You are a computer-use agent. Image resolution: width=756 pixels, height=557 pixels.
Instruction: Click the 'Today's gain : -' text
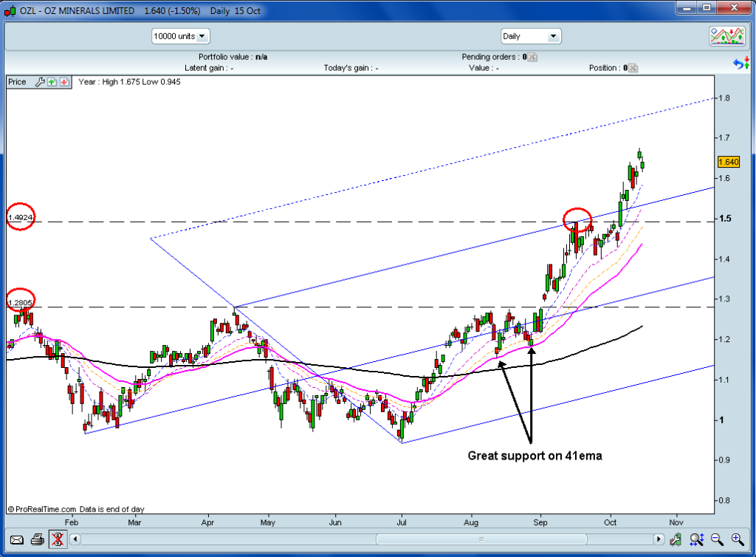click(x=351, y=68)
